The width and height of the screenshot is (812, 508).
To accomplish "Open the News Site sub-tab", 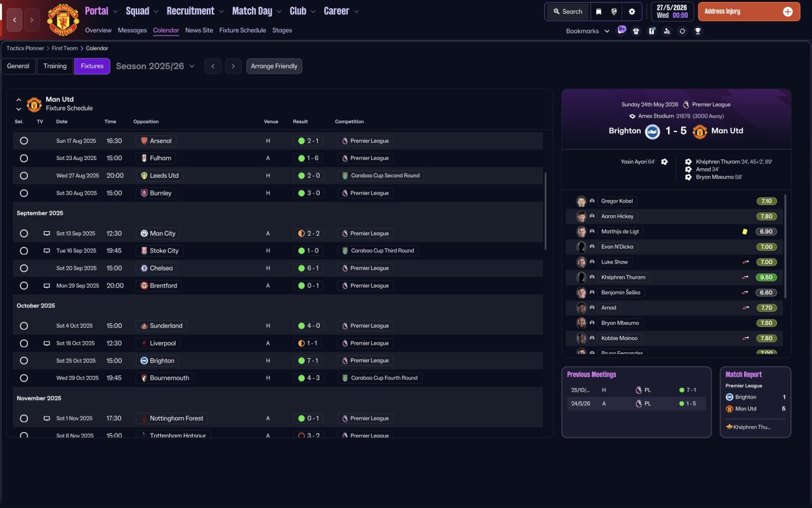I will (199, 30).
